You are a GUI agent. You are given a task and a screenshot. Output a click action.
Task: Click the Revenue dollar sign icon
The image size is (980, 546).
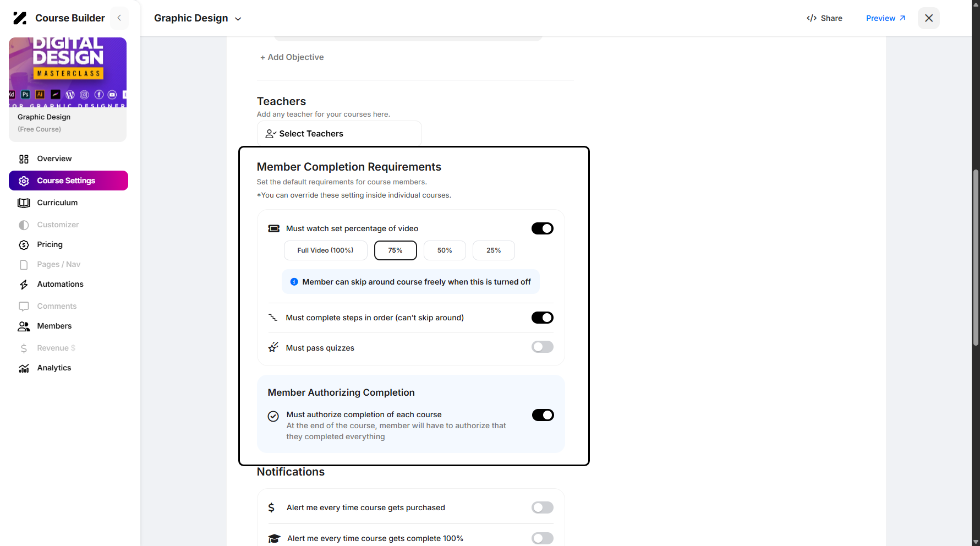coord(24,348)
